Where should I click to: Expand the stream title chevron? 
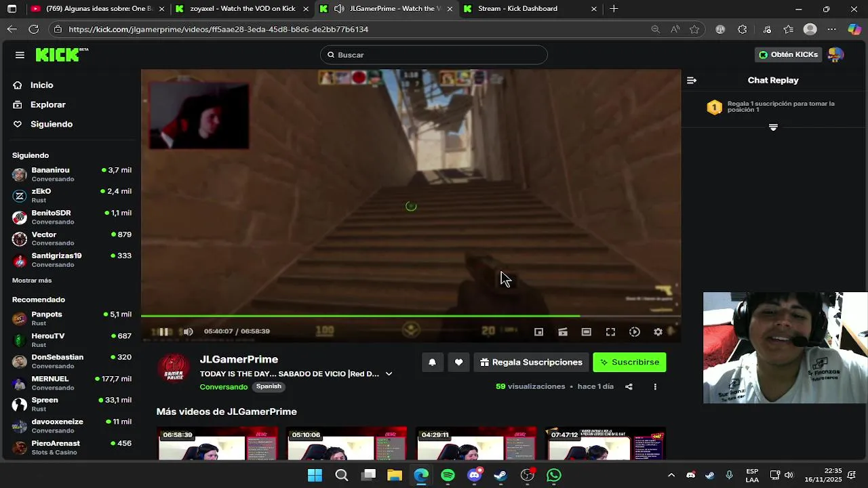389,374
